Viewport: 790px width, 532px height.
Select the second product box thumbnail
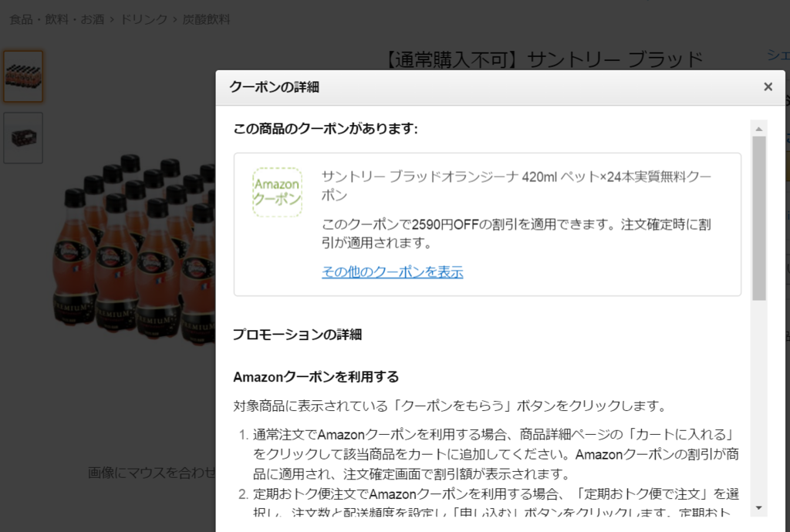coord(23,137)
